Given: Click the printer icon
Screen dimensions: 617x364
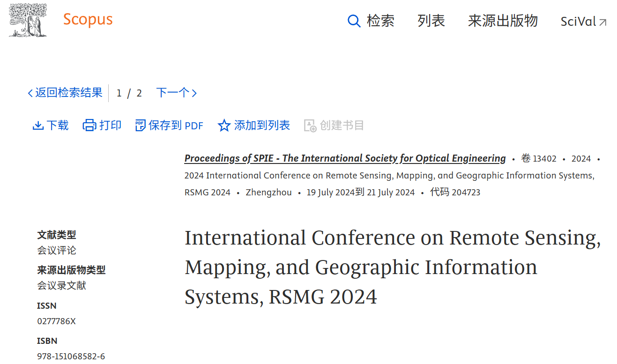Looking at the screenshot, I should 89,126.
